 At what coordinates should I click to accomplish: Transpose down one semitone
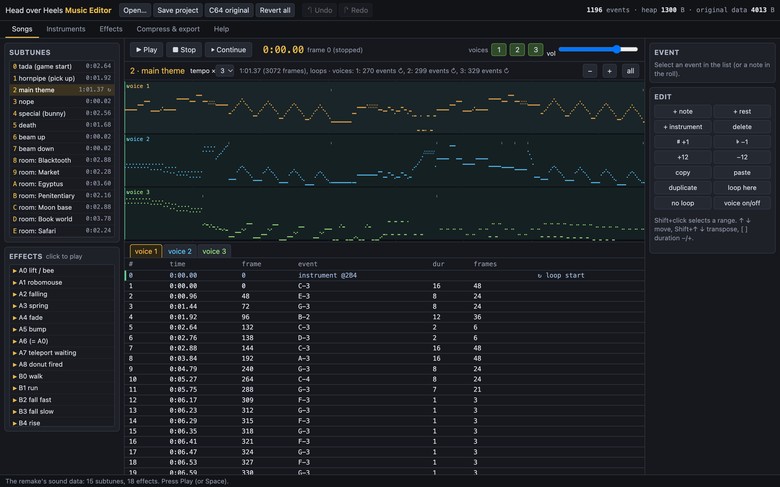742,142
